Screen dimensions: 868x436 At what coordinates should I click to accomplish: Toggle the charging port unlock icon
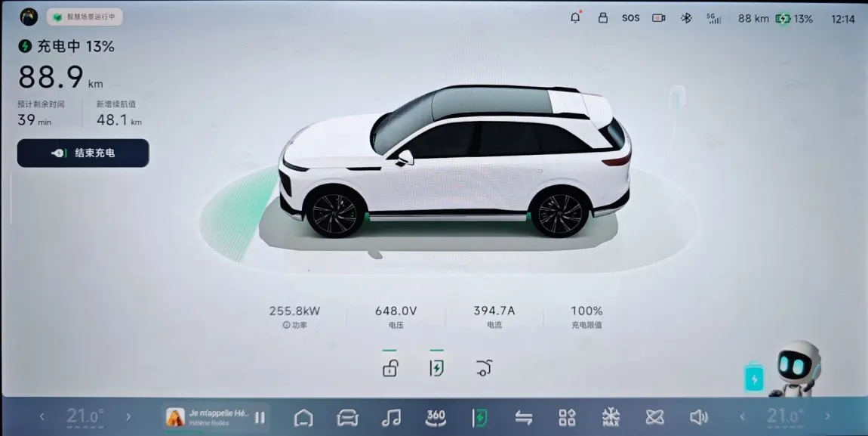pyautogui.click(x=389, y=368)
